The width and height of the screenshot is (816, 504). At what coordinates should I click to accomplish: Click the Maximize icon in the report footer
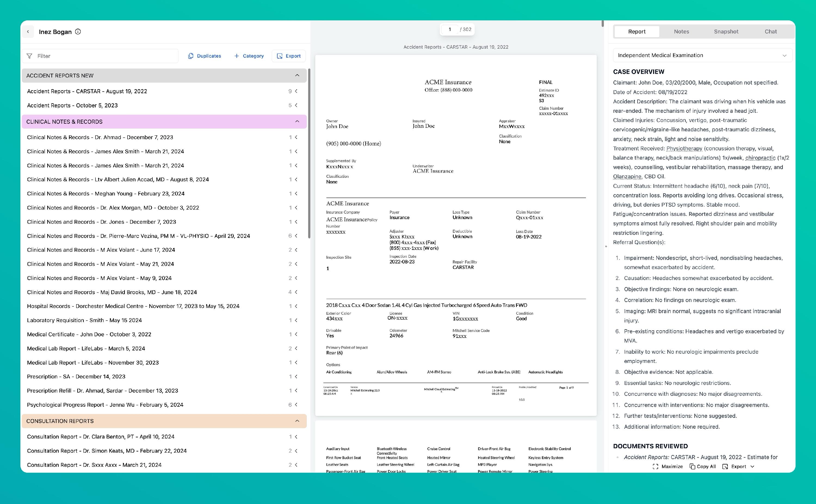point(655,466)
